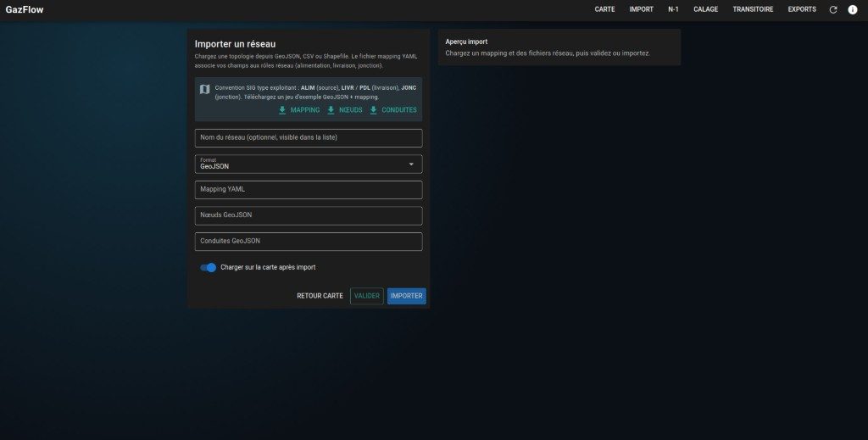Click the 'Importer un réseau' heading

click(x=236, y=44)
